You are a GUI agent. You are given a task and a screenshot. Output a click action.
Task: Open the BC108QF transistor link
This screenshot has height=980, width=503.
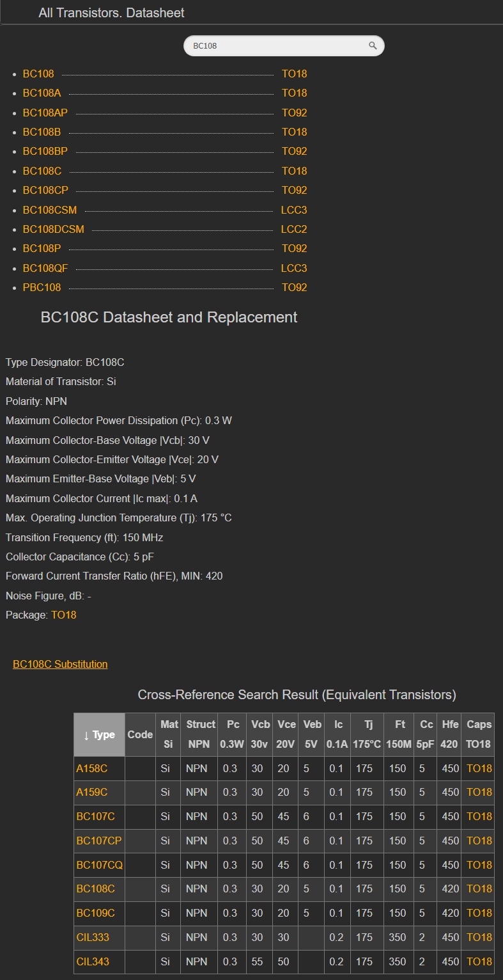point(45,268)
